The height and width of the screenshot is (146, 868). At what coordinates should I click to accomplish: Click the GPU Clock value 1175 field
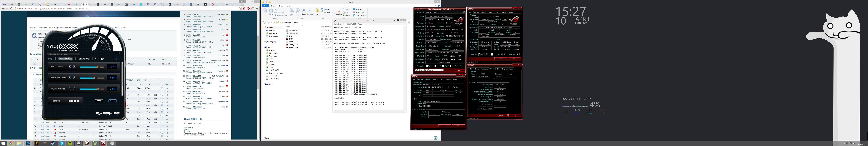click(x=112, y=67)
